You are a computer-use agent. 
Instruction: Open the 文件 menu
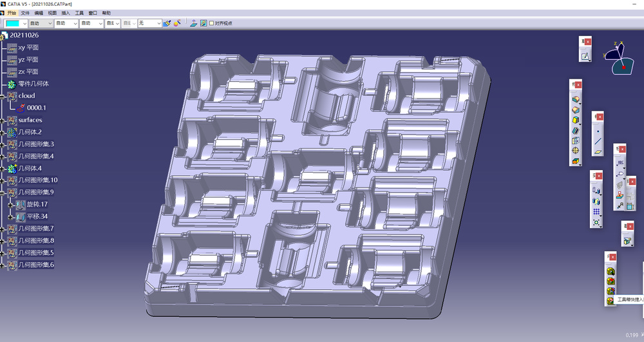(25, 13)
